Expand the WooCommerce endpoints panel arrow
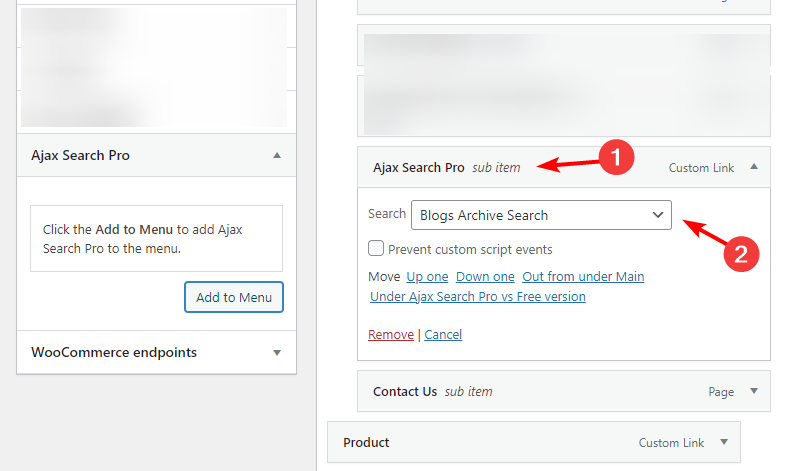Screen dimensions: 812x471 277,353
